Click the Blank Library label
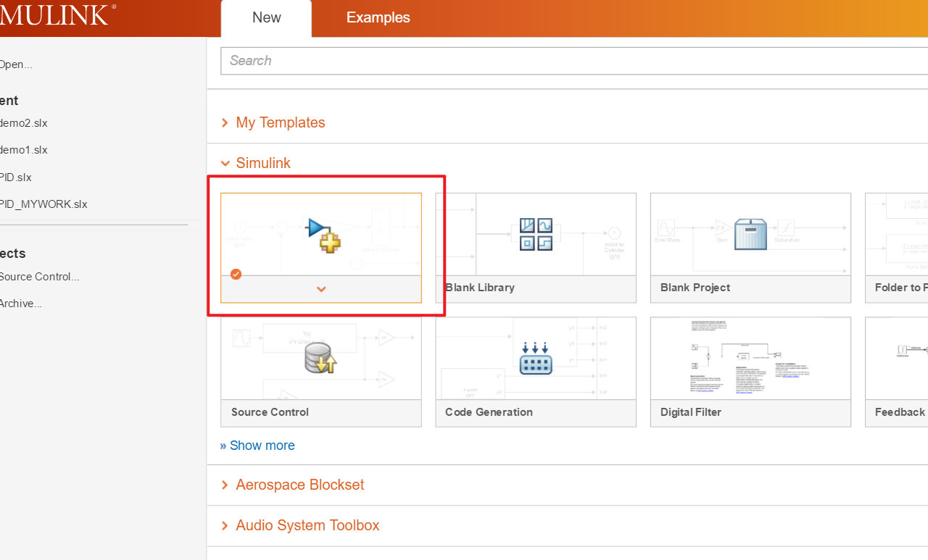Viewport: 928px width, 560px height. [480, 288]
